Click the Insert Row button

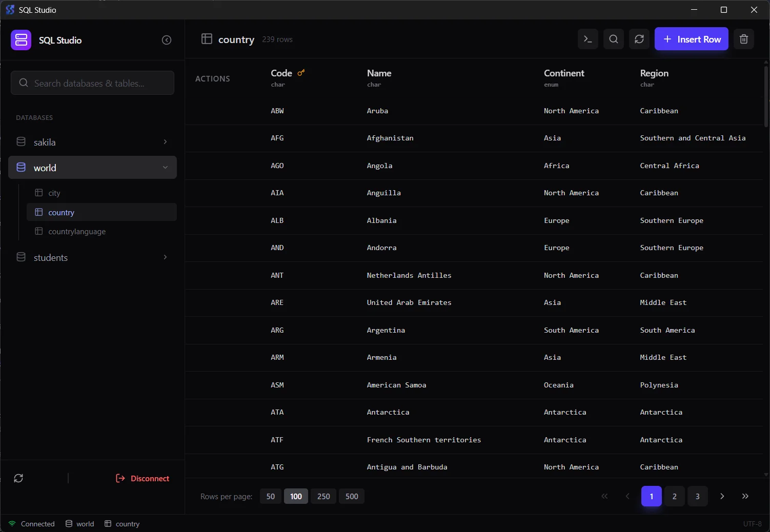tap(691, 39)
